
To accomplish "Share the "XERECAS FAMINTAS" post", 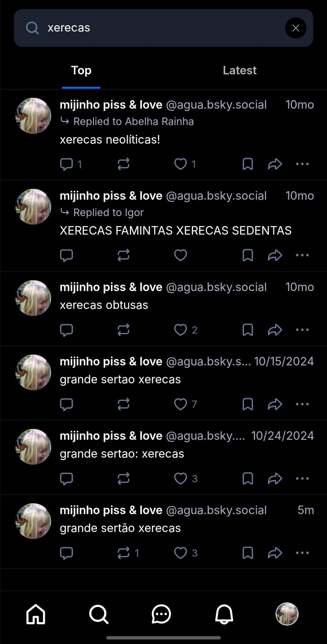I will (x=275, y=255).
